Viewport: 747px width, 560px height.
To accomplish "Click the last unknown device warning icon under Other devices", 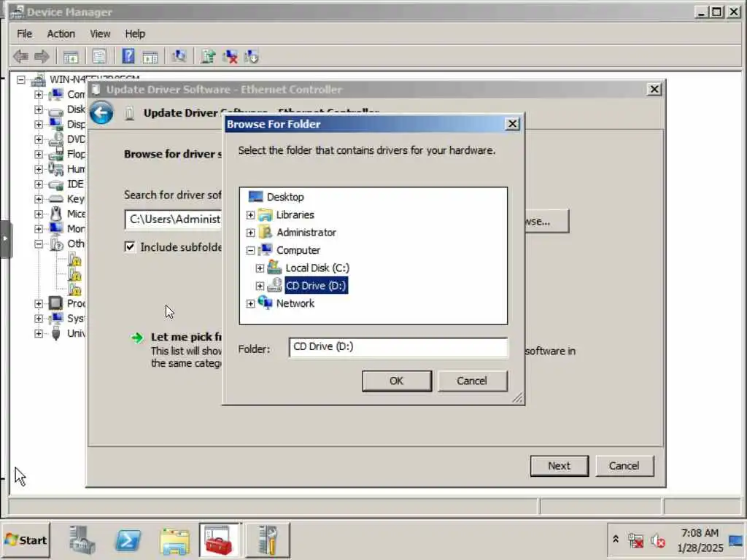I will tap(74, 289).
